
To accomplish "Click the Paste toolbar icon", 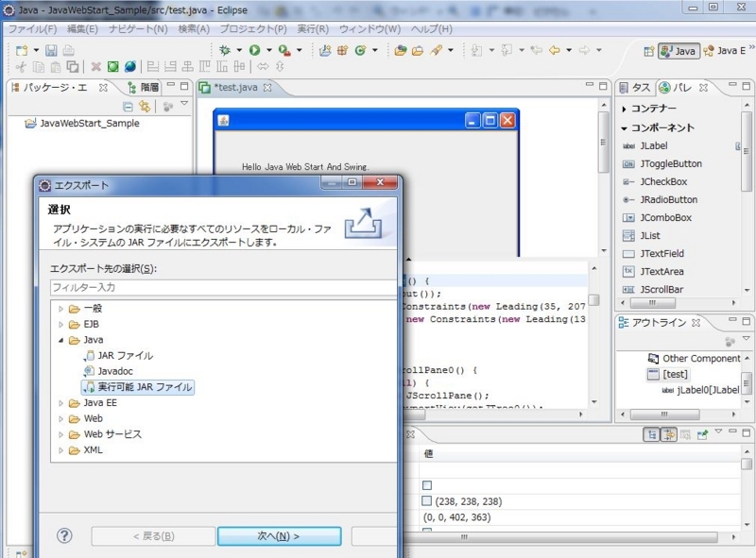I will pos(56,66).
